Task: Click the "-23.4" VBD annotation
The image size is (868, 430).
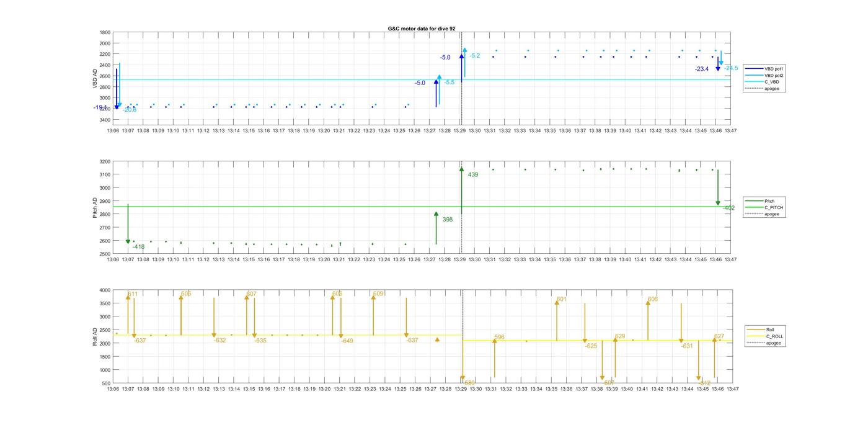Action: pos(702,69)
